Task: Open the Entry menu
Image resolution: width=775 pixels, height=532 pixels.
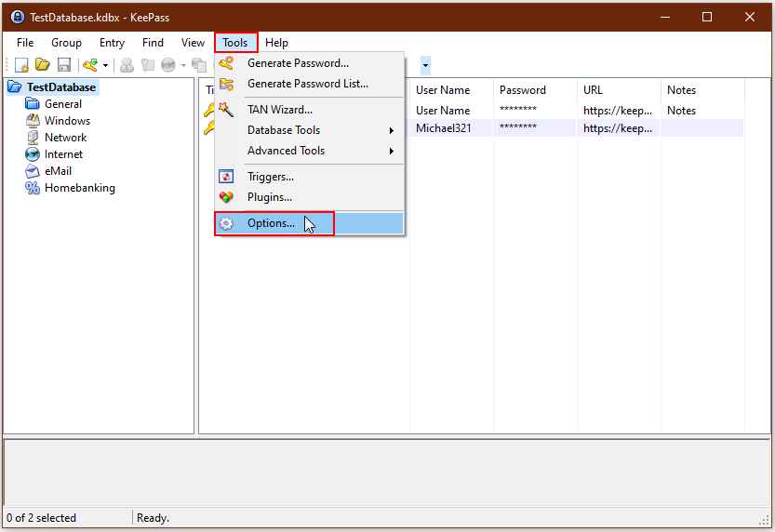Action: [x=113, y=43]
